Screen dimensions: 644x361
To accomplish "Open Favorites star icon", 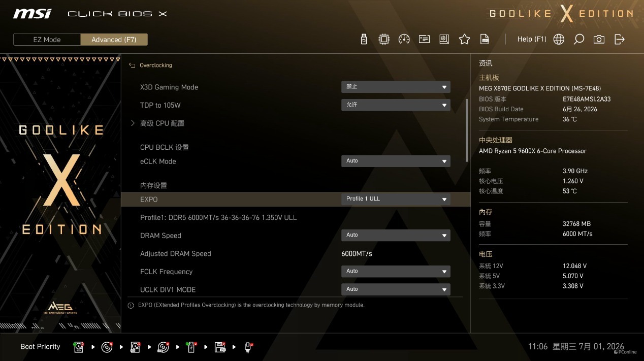I will [x=464, y=39].
